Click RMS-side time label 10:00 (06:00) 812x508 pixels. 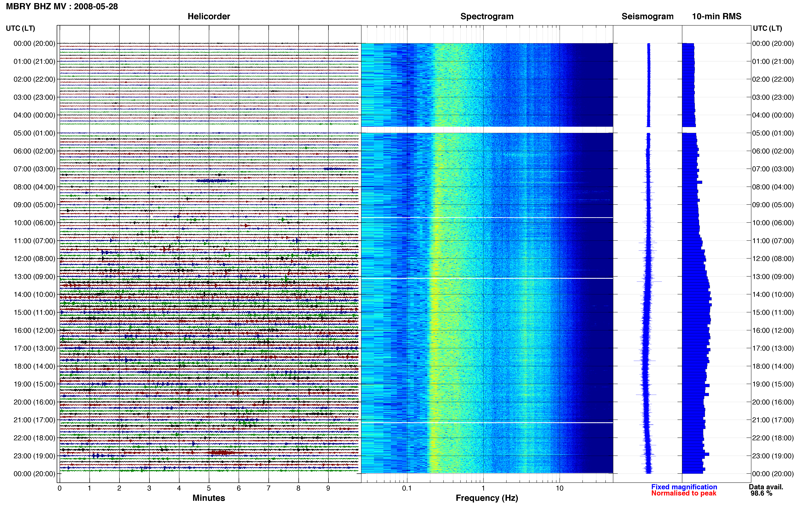pos(773,223)
